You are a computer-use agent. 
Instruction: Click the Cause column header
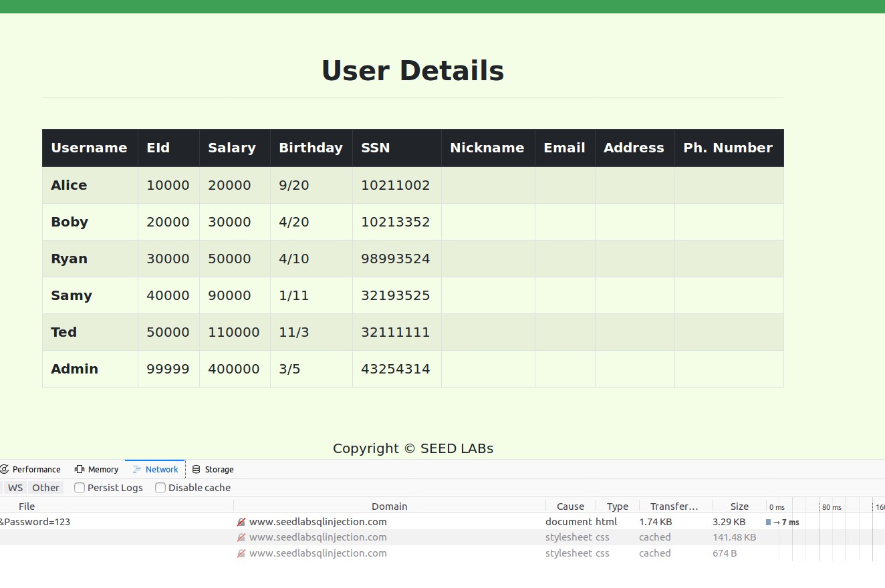point(570,506)
